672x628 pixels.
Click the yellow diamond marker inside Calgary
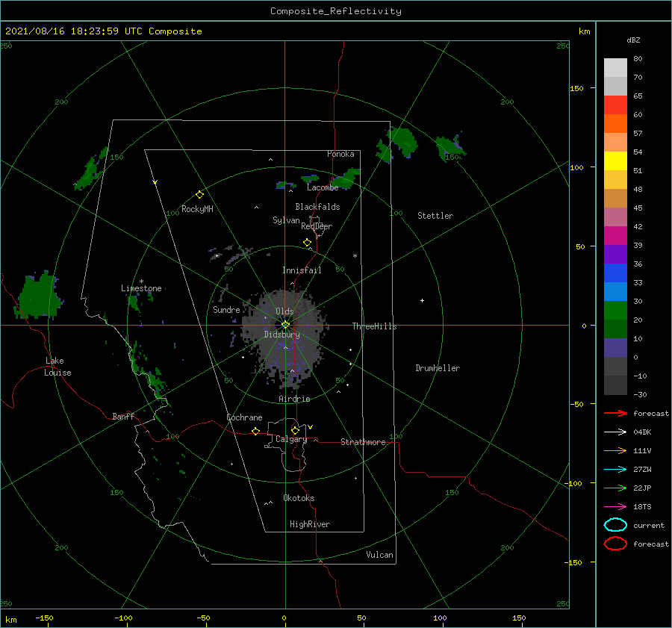295,430
